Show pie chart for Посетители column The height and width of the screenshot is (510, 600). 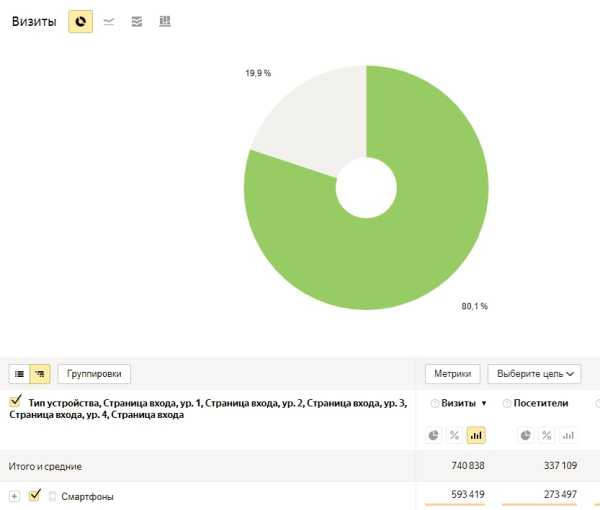tap(525, 435)
